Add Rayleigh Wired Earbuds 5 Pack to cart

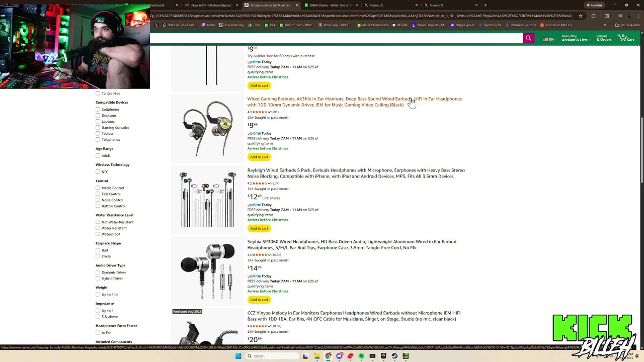(x=259, y=228)
